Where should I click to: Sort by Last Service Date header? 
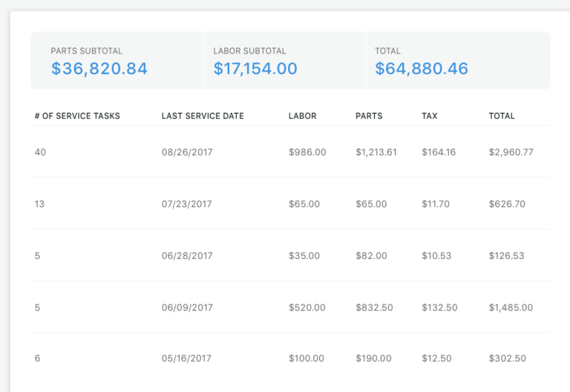[x=203, y=116]
